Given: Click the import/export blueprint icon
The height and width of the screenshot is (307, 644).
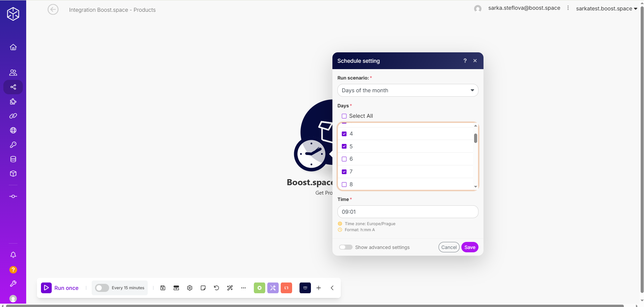Looking at the screenshot, I should (176, 288).
